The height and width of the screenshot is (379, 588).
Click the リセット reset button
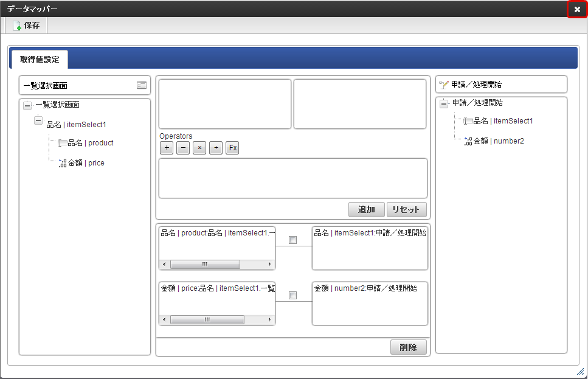coord(407,209)
